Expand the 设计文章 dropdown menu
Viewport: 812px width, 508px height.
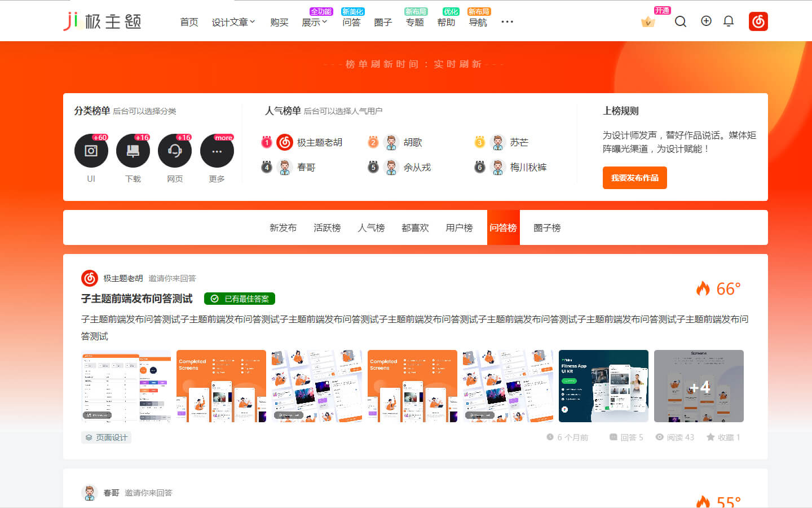point(233,22)
